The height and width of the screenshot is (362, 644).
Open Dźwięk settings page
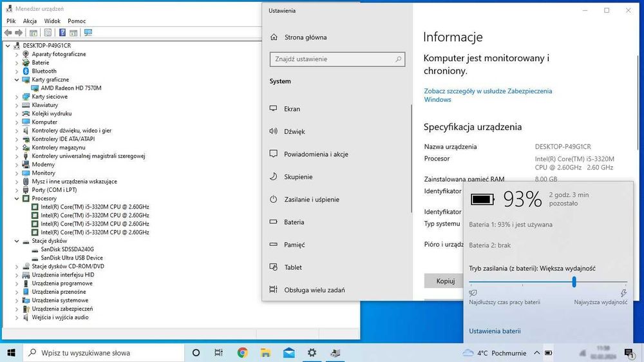click(x=294, y=131)
